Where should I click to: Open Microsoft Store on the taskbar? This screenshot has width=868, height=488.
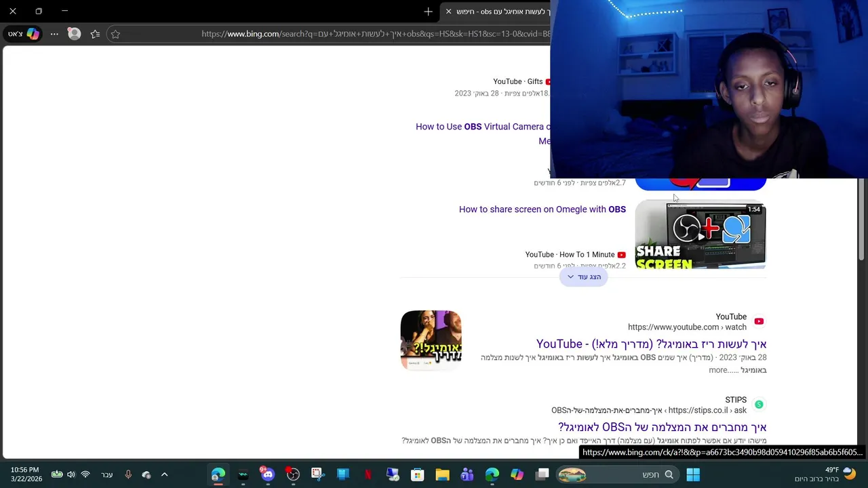pos(417,474)
